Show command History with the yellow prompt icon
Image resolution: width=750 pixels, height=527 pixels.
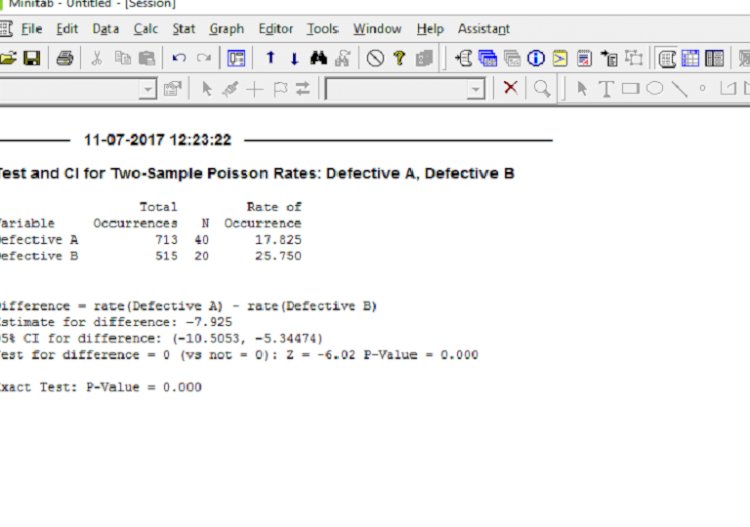tap(560, 58)
